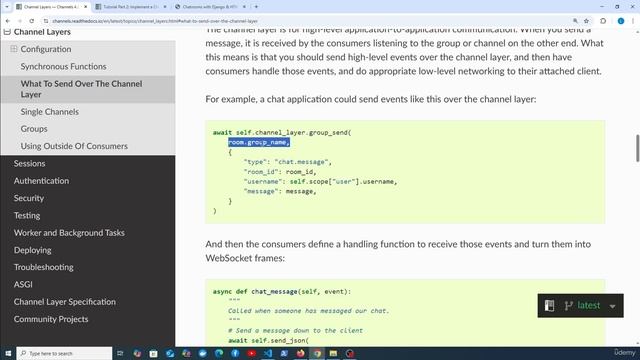Close the Channel Layers tab
This screenshot has height=360, width=640.
(x=85, y=7)
